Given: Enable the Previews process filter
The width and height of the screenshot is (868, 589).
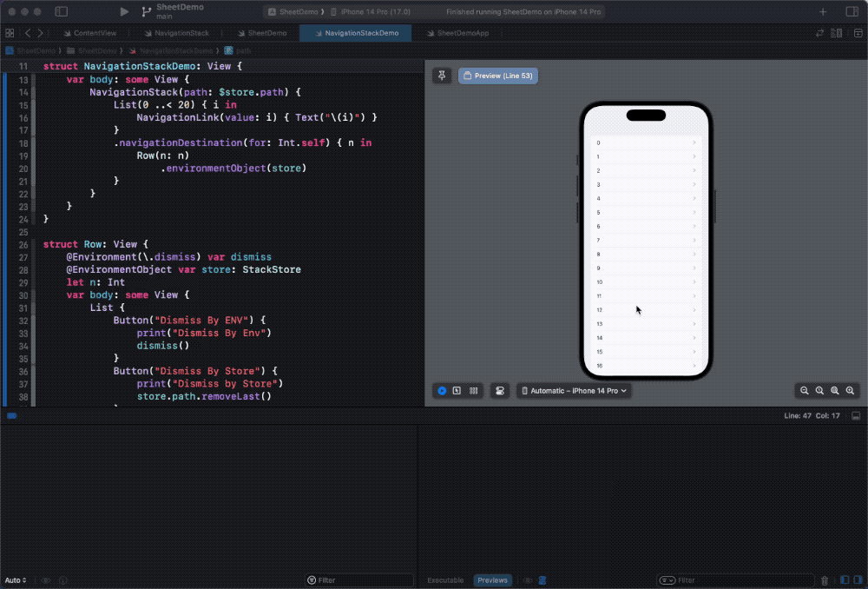Looking at the screenshot, I should (x=493, y=579).
